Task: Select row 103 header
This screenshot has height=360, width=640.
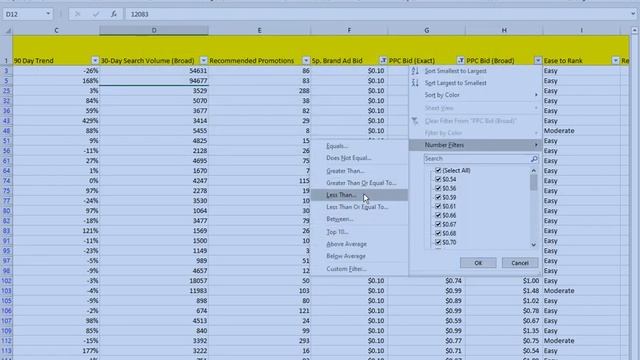Action: pos(6,291)
